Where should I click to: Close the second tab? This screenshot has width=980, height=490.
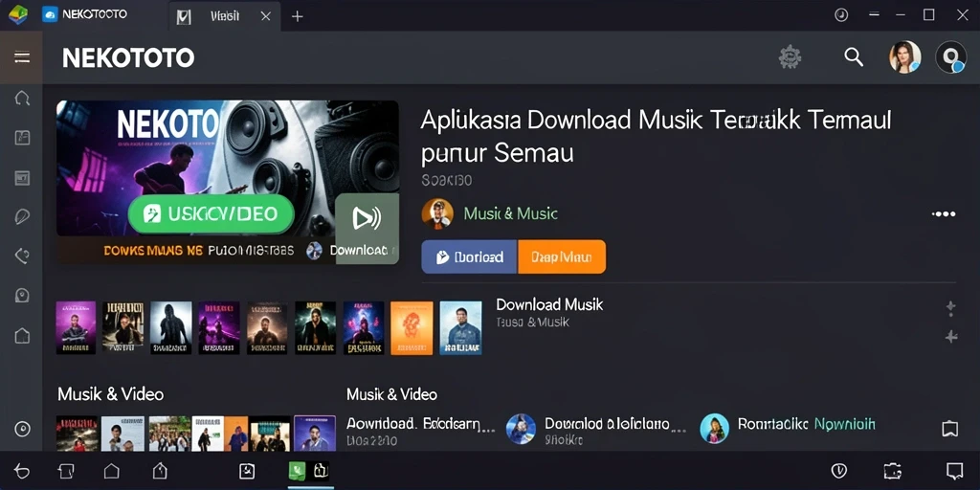(x=266, y=16)
